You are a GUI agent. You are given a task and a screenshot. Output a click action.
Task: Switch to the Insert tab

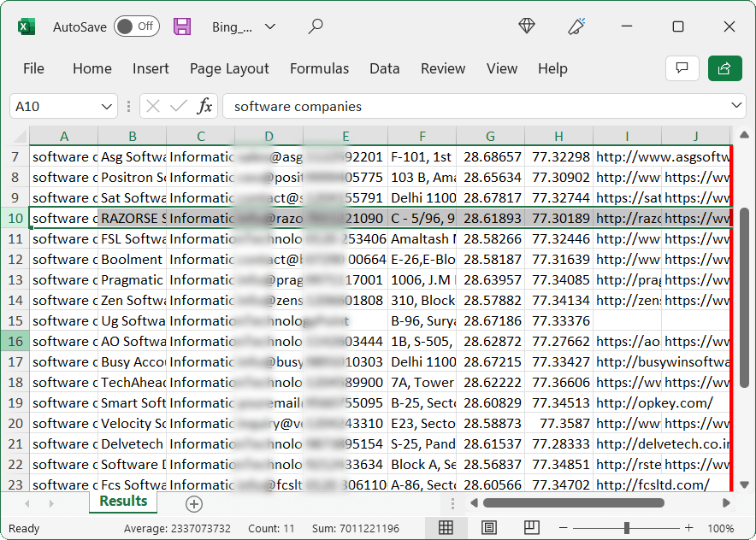coord(151,68)
